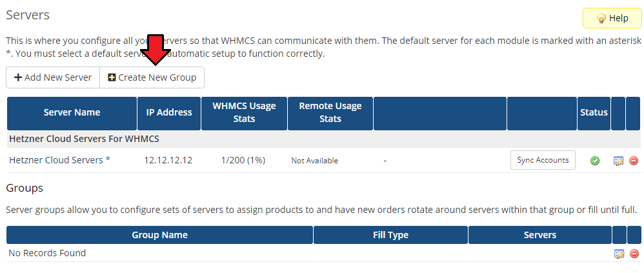The width and height of the screenshot is (644, 273).
Task: Click green status icon for Hetzner Cloud Servers
Action: pyautogui.click(x=594, y=161)
